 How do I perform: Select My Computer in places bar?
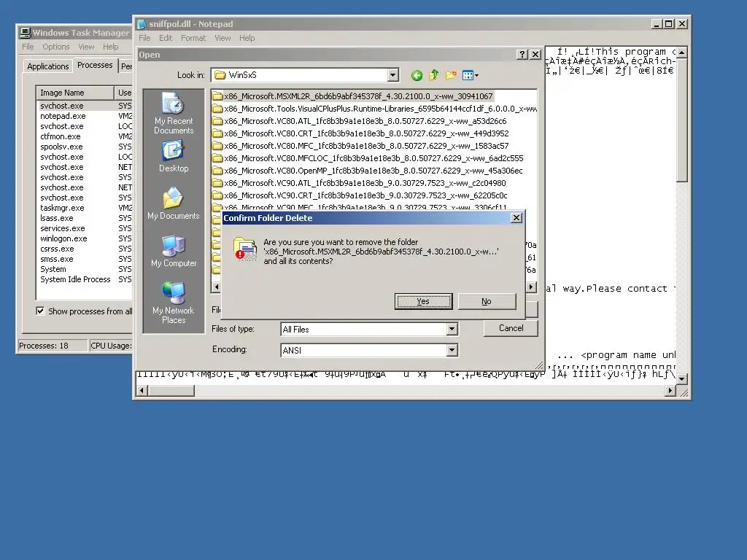pyautogui.click(x=174, y=251)
